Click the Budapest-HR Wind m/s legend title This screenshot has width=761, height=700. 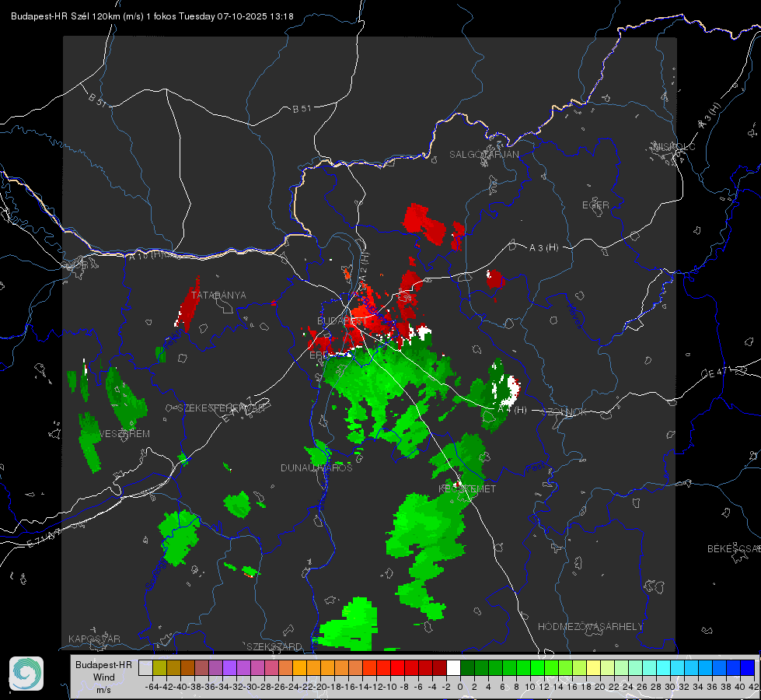click(x=103, y=677)
